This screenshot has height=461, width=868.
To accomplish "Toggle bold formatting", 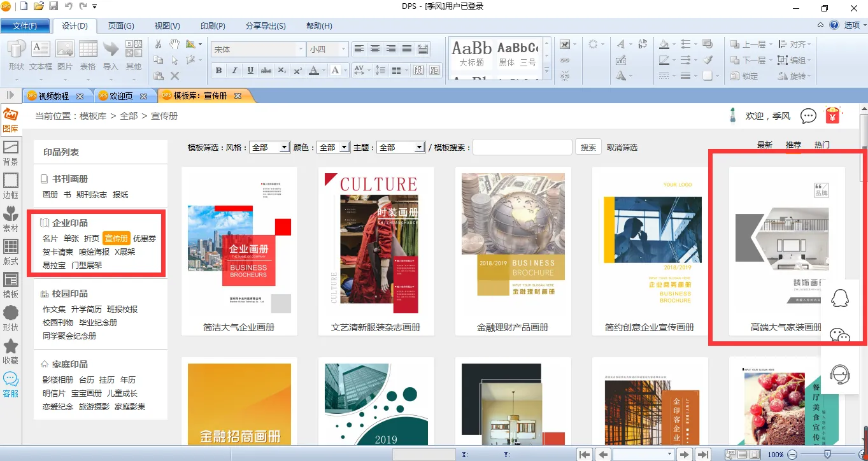I will 218,70.
